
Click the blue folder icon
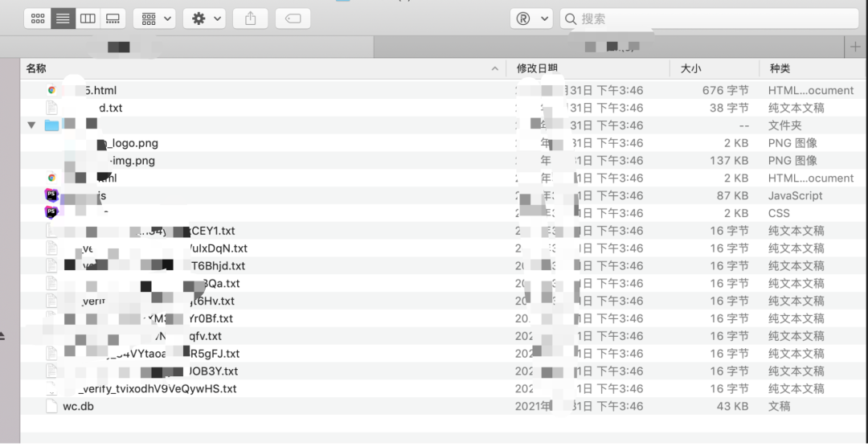tap(52, 125)
